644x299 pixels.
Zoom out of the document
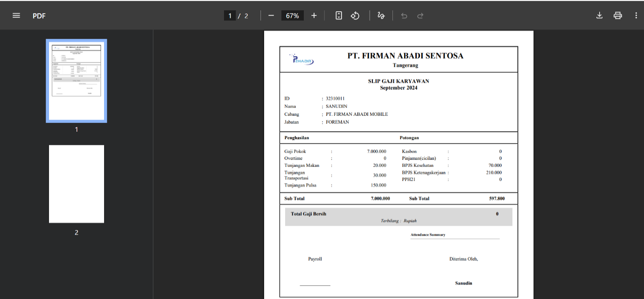click(271, 15)
